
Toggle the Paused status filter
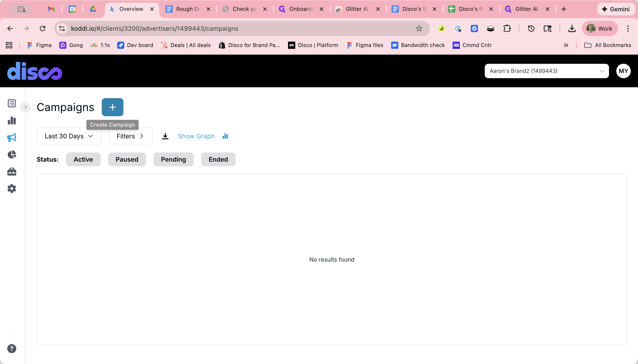coord(127,159)
